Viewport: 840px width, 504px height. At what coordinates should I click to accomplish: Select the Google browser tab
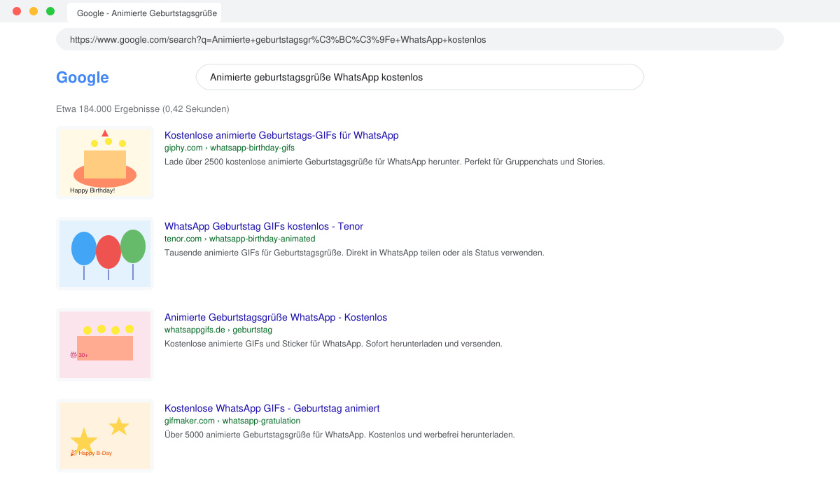tap(144, 13)
